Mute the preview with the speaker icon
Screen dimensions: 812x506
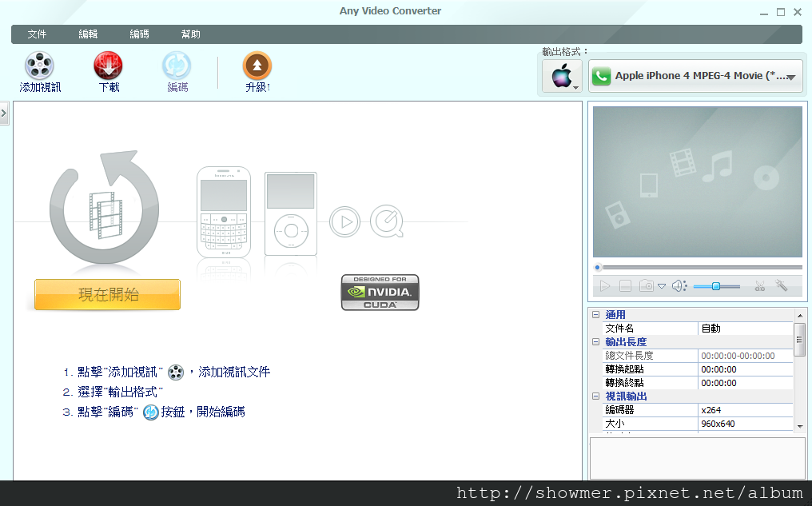679,286
